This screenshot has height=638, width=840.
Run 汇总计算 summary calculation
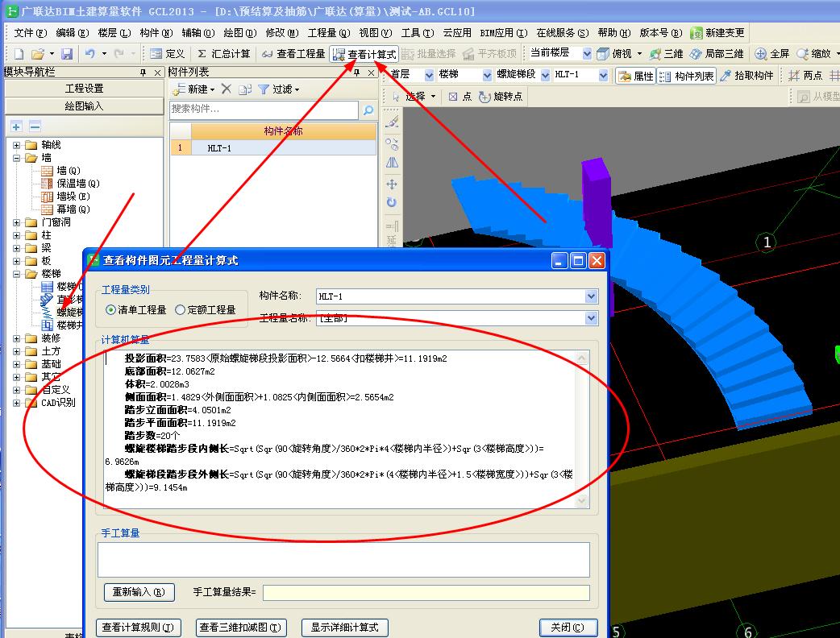point(223,53)
